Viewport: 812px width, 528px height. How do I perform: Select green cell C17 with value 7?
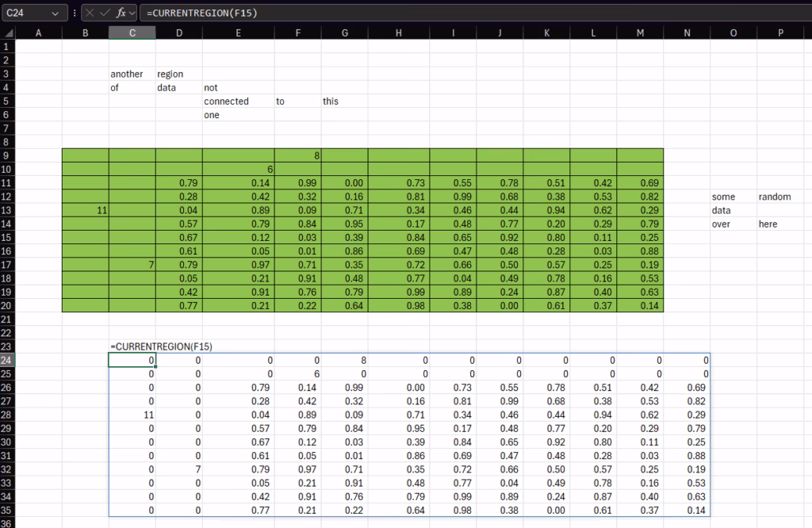click(x=132, y=265)
